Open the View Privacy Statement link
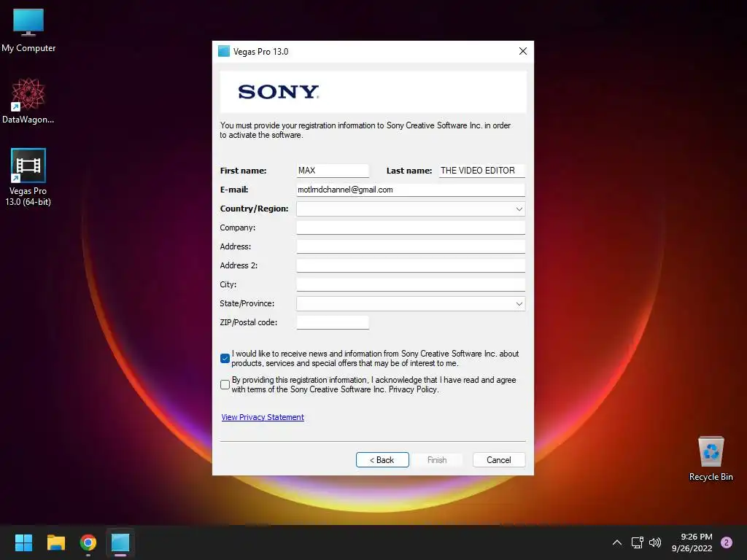 pyautogui.click(x=263, y=417)
